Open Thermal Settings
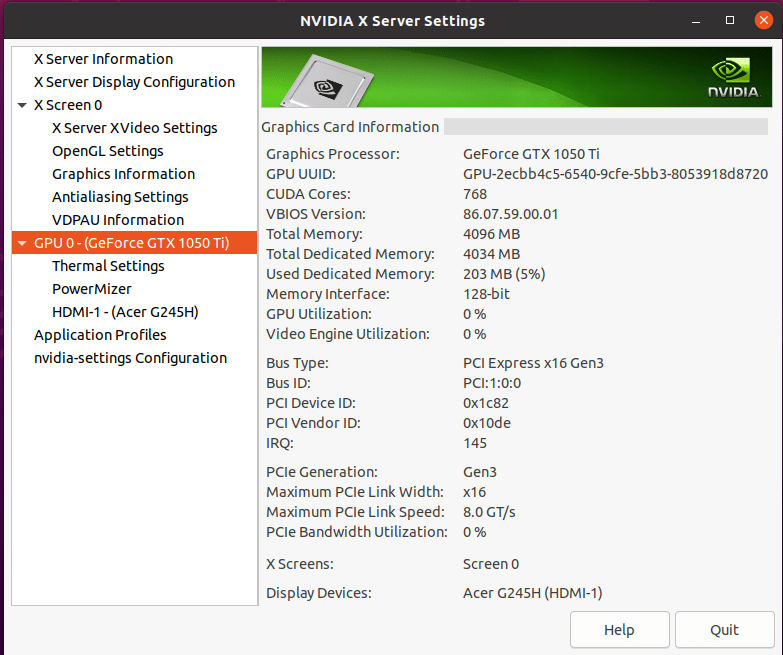 click(108, 266)
